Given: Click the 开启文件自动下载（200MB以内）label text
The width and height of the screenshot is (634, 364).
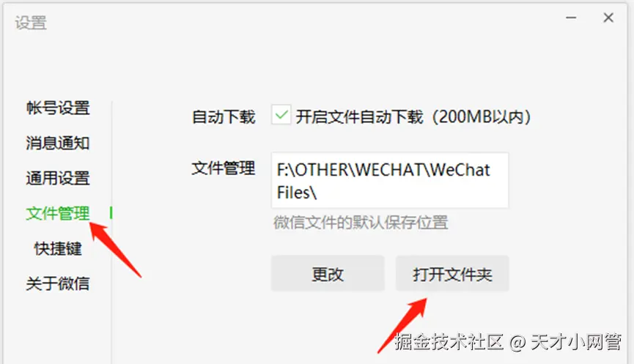Looking at the screenshot, I should (413, 116).
